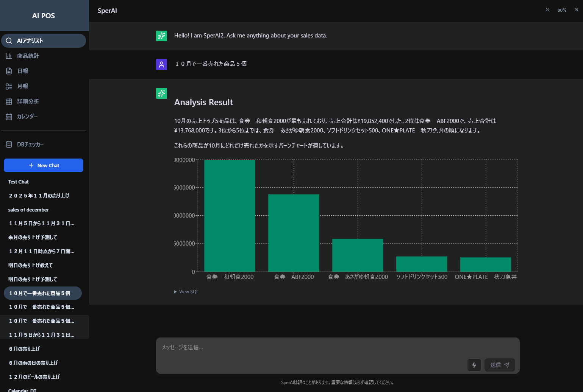Click the メッセージを送信 message input field
583x392 pixels.
click(338, 347)
